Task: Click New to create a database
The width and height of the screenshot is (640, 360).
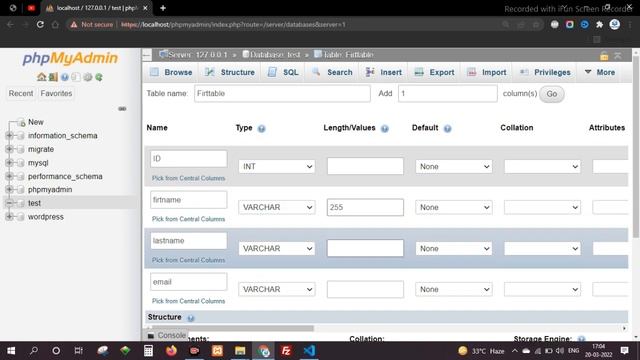Action: (36, 122)
